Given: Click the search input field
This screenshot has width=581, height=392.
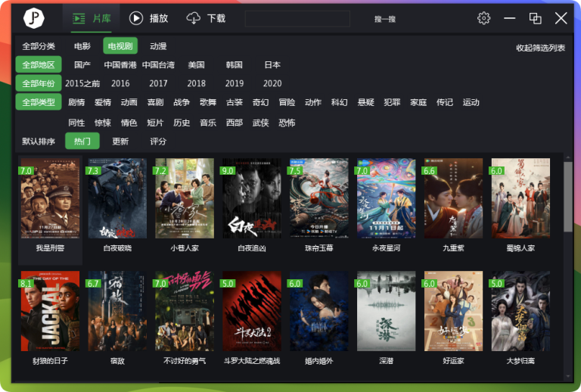Looking at the screenshot, I should click(x=297, y=18).
